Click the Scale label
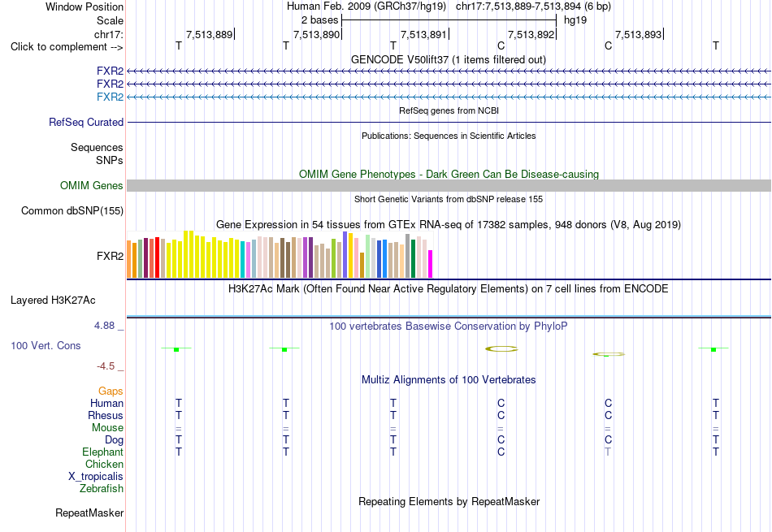This screenshot has width=772, height=532. (110, 20)
